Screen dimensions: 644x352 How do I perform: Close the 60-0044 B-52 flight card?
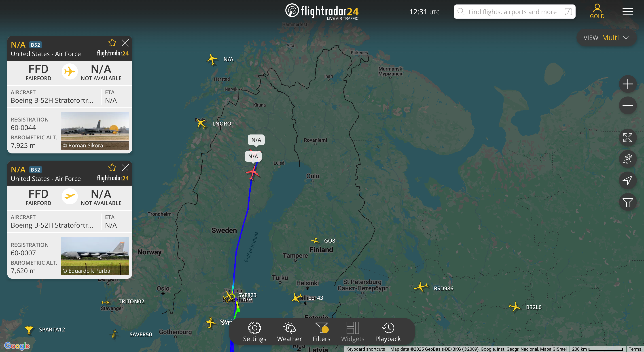coord(125,43)
